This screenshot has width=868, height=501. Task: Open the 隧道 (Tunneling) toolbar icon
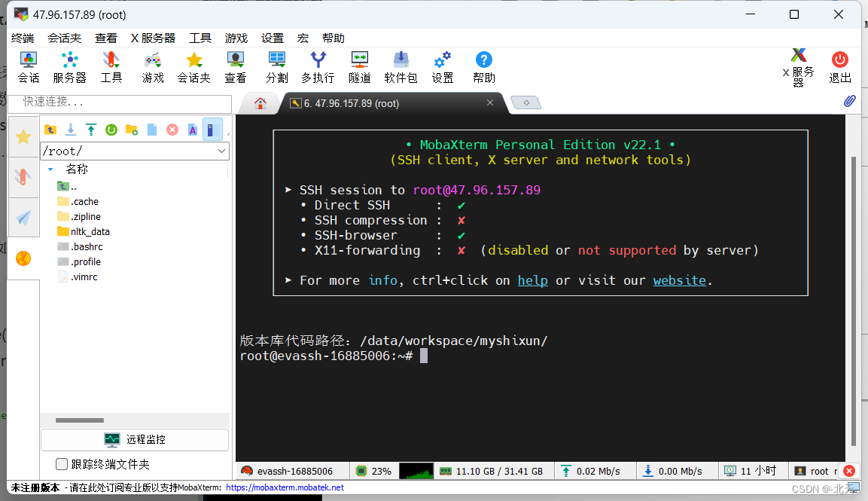click(360, 67)
